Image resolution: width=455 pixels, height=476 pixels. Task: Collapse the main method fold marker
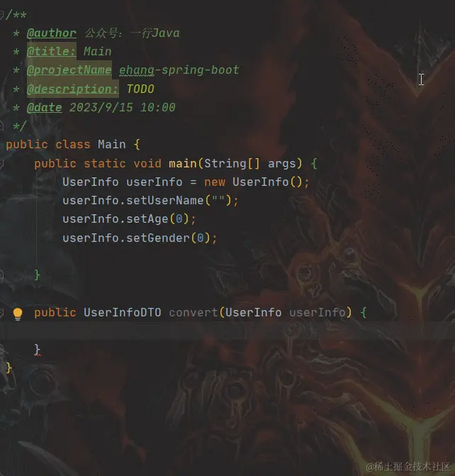pos(1,164)
